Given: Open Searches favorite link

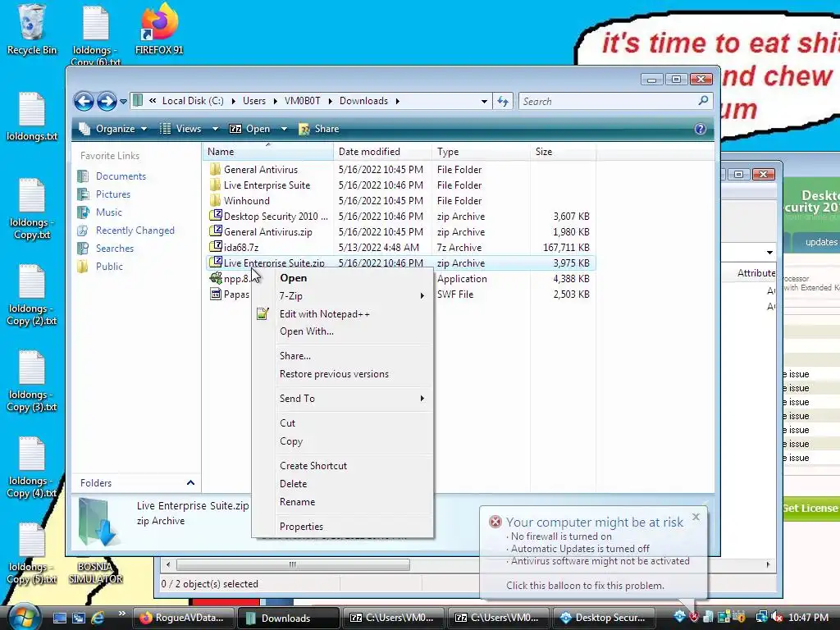Looking at the screenshot, I should [x=115, y=249].
